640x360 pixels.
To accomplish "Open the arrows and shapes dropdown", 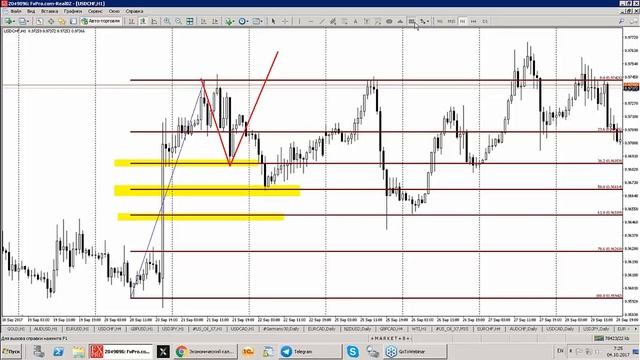I will 424,21.
